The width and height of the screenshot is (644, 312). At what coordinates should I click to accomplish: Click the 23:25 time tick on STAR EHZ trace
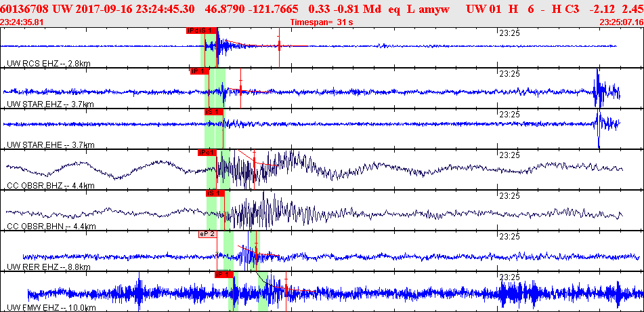[509, 74]
